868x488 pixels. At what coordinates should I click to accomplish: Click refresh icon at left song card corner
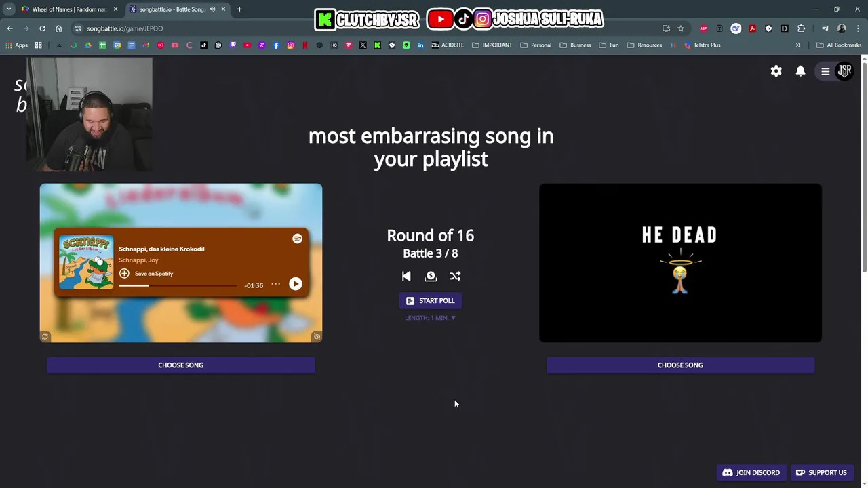pyautogui.click(x=45, y=336)
